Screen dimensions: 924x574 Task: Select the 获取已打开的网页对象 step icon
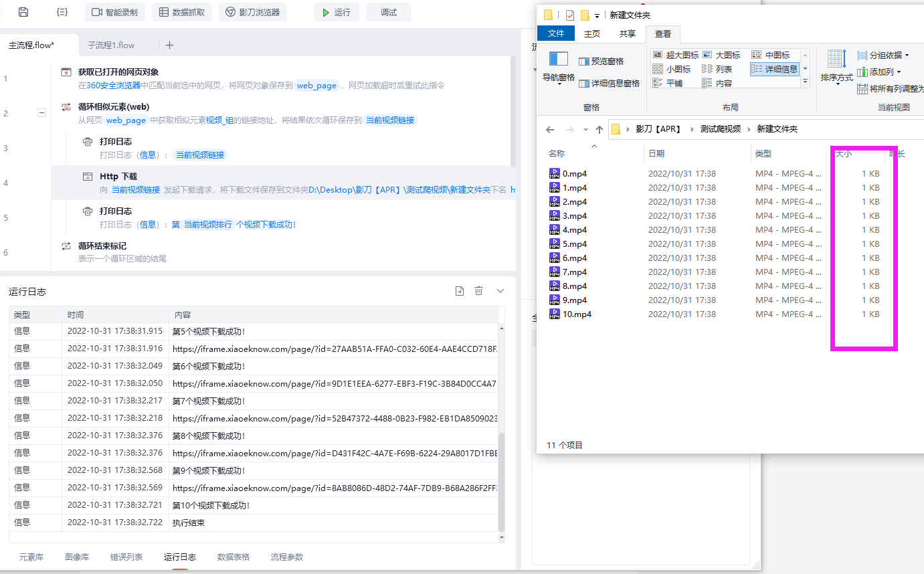(66, 72)
